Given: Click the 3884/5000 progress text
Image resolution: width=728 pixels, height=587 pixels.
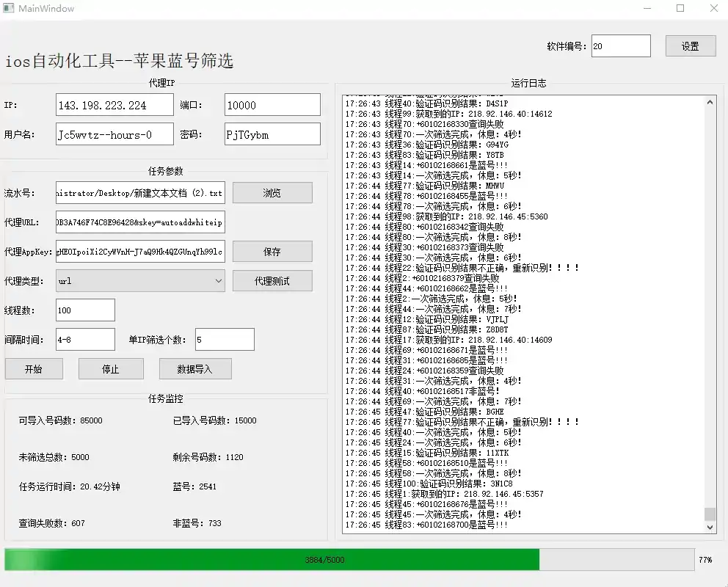Looking at the screenshot, I should point(324,560).
